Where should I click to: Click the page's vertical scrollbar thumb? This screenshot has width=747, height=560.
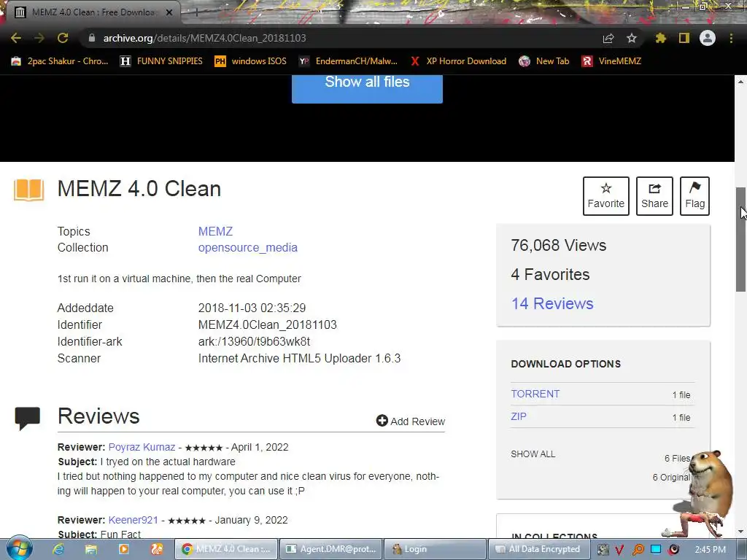741,239
